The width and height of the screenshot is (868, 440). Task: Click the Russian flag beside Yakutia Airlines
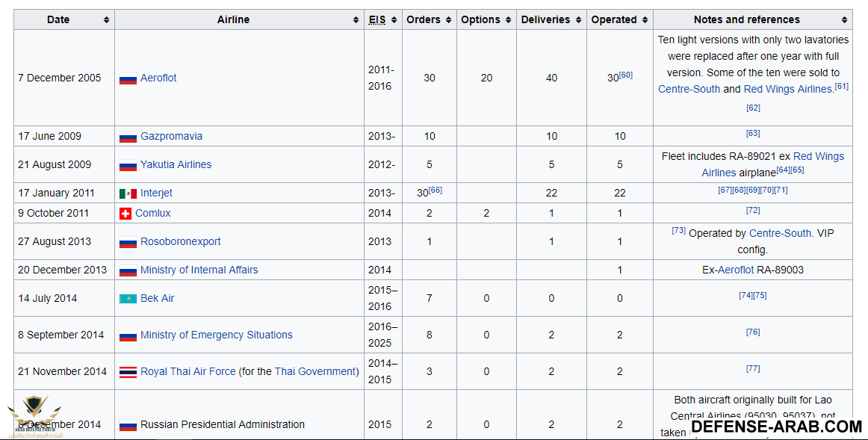point(128,165)
